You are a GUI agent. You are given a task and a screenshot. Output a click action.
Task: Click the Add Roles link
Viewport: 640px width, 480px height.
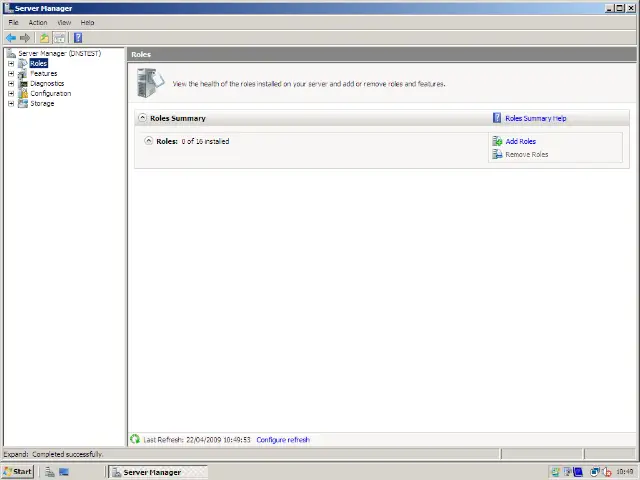[520, 141]
